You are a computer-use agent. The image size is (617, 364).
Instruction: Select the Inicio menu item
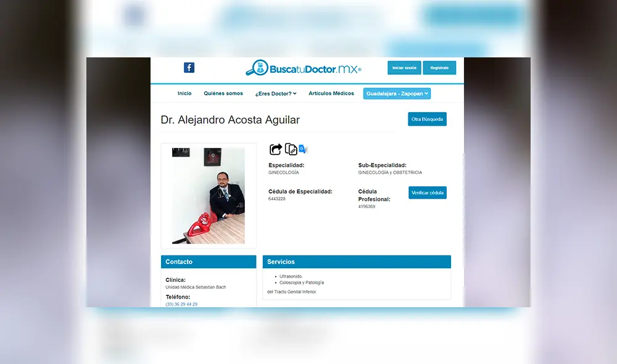(x=184, y=93)
